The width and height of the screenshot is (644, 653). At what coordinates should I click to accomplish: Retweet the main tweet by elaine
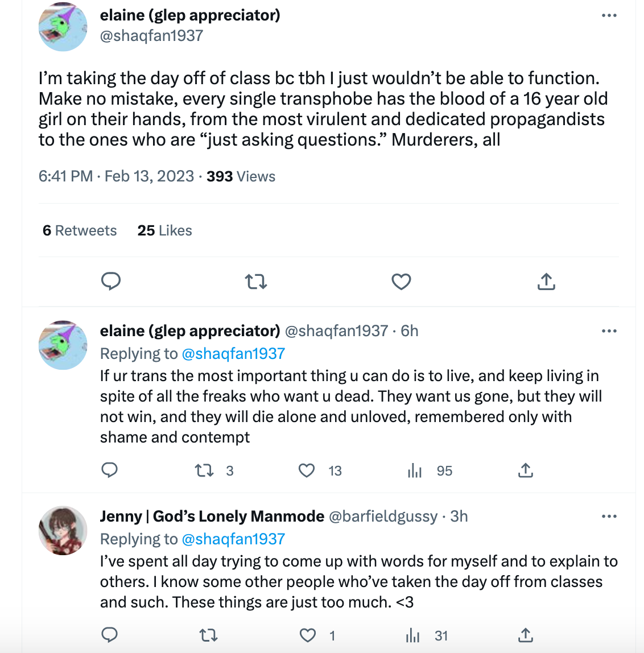point(256,281)
